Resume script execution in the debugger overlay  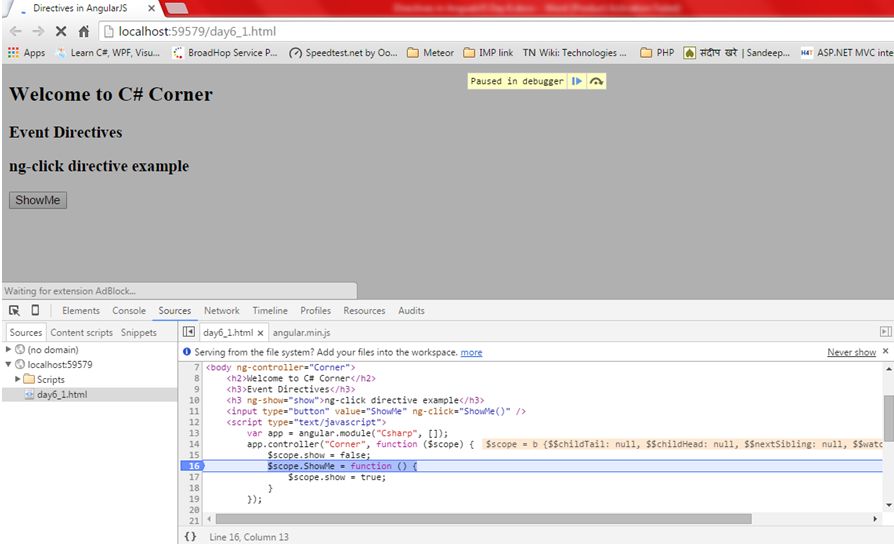click(577, 81)
